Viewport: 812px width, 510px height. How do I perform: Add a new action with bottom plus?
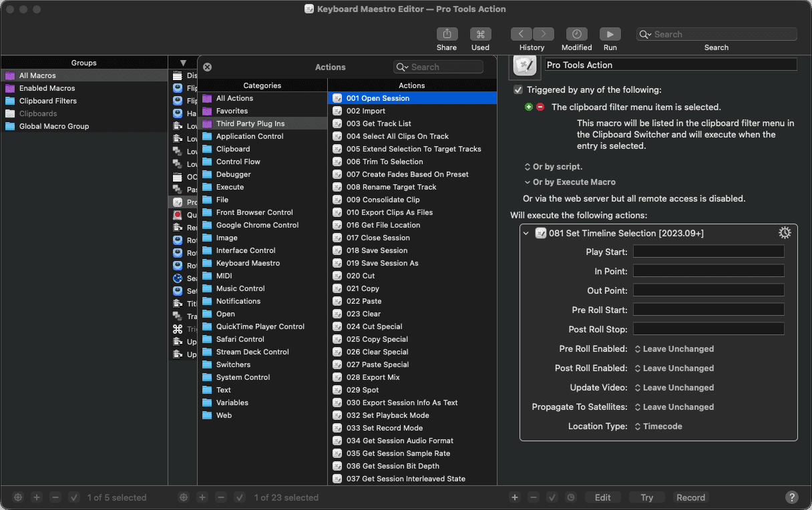pyautogui.click(x=514, y=497)
